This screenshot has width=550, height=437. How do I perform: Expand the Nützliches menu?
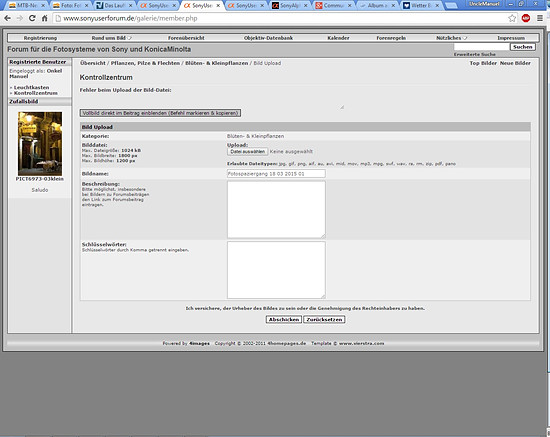[x=451, y=38]
